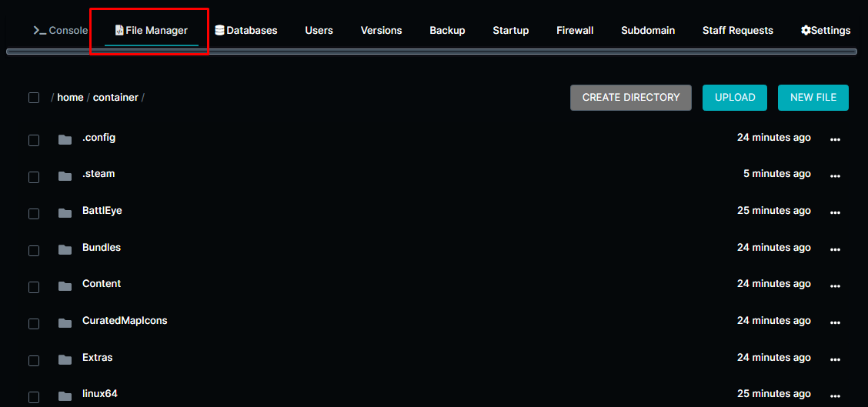Click the Settings gear icon
Image resolution: width=868 pixels, height=407 pixels.
tap(806, 31)
